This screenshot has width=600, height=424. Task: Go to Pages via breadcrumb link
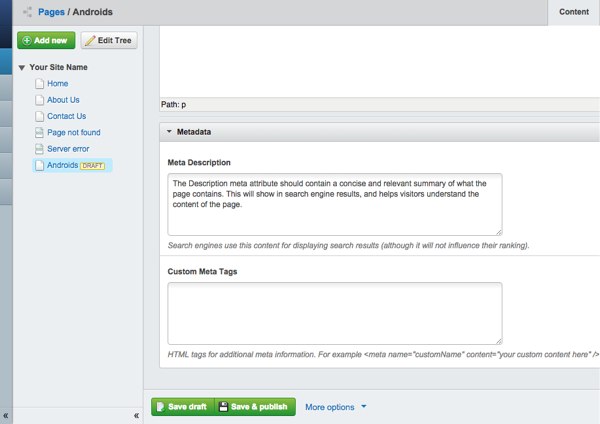tap(52, 12)
